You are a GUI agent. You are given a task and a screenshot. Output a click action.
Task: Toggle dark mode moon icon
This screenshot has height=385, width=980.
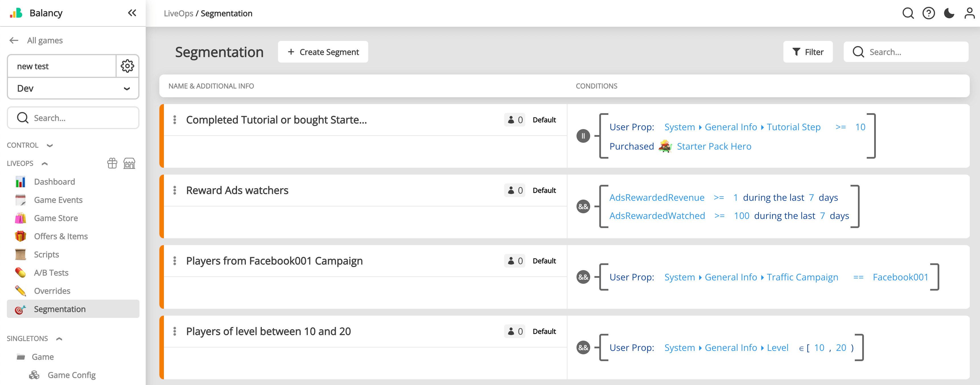[949, 13]
